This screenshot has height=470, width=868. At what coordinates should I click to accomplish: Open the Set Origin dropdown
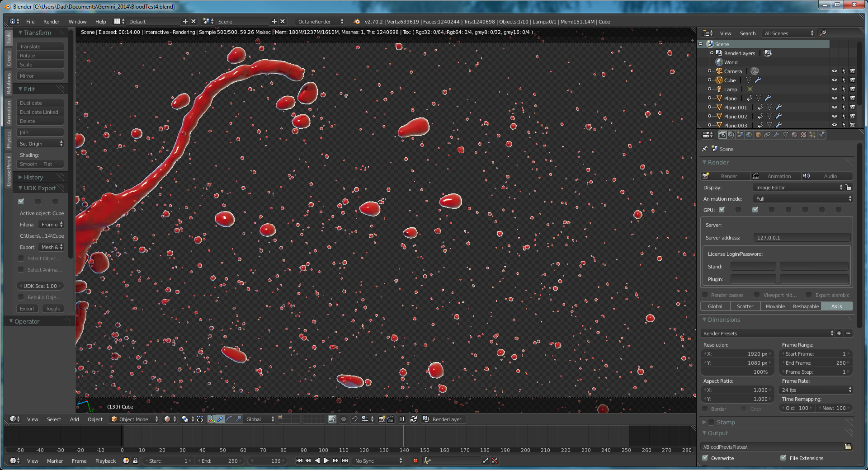(x=41, y=143)
